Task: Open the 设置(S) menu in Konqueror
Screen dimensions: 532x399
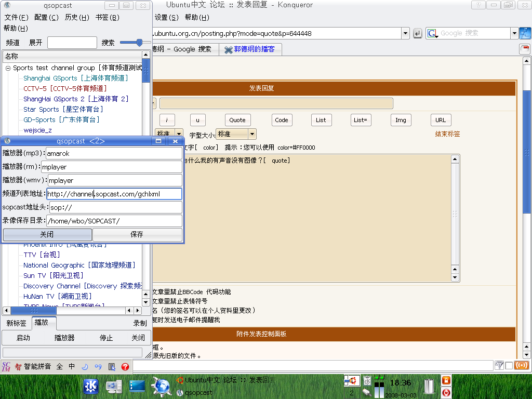Action: (x=166, y=17)
